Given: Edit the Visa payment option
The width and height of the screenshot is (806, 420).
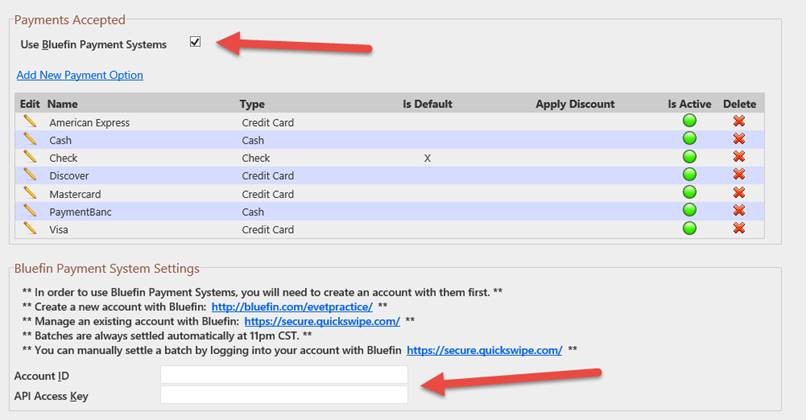Looking at the screenshot, I should (30, 228).
